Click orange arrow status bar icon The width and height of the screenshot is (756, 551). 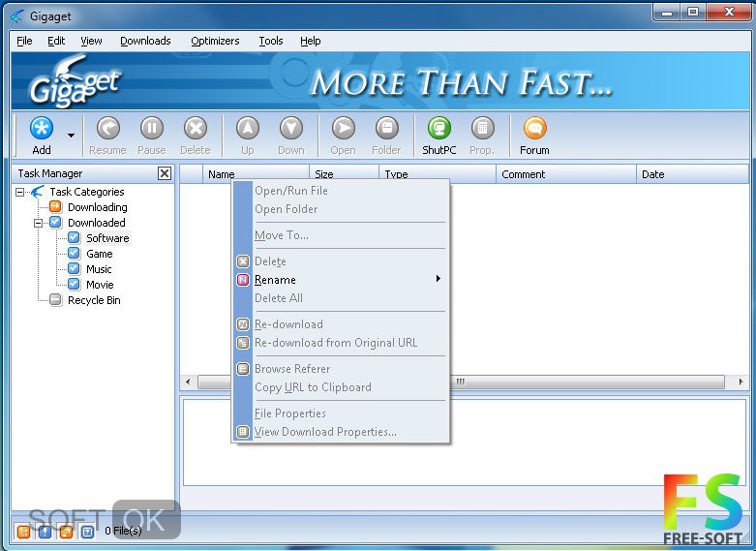coord(66,532)
